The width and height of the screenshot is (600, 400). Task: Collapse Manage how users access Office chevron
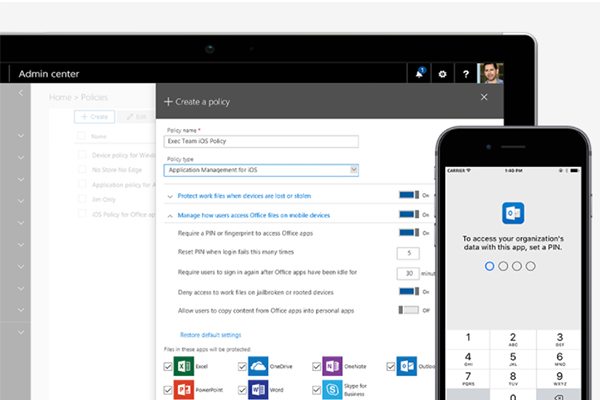coord(170,216)
